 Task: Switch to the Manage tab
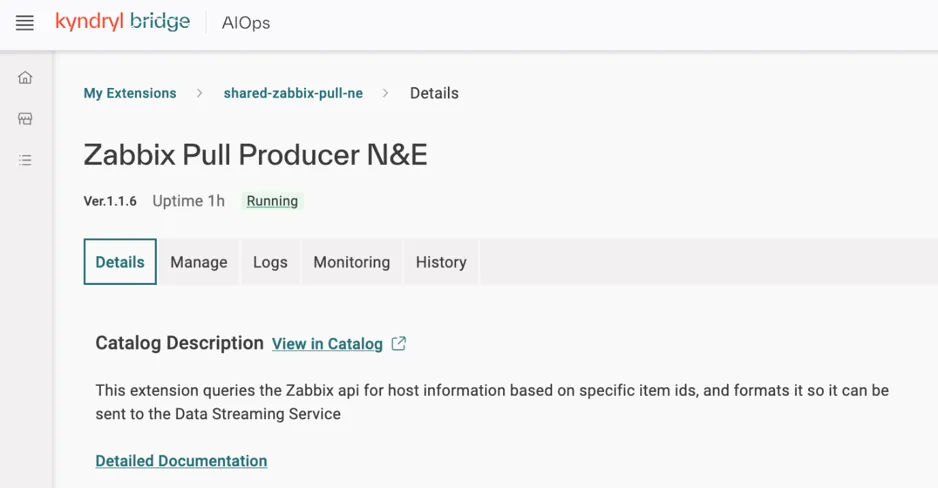pyautogui.click(x=199, y=262)
